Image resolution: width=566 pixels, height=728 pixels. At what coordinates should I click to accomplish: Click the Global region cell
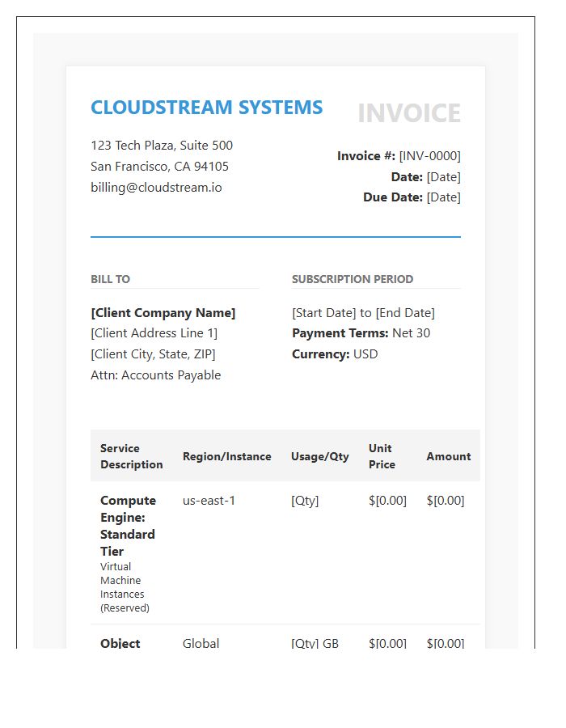(x=201, y=643)
